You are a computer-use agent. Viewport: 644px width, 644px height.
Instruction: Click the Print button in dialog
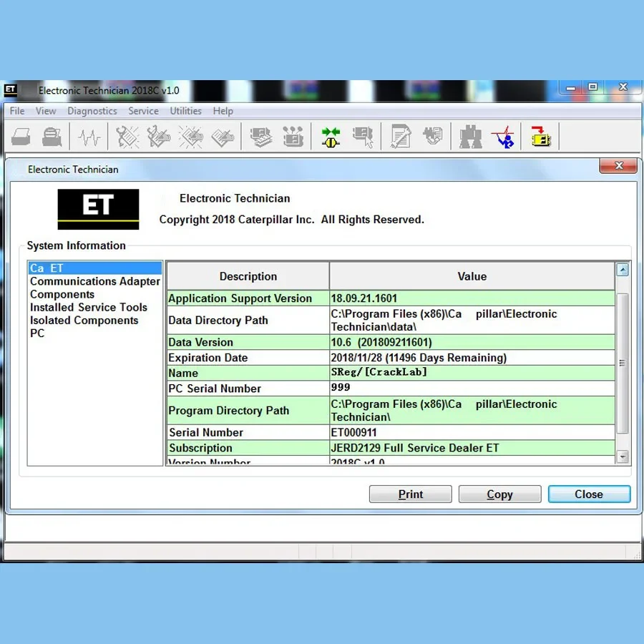point(410,494)
